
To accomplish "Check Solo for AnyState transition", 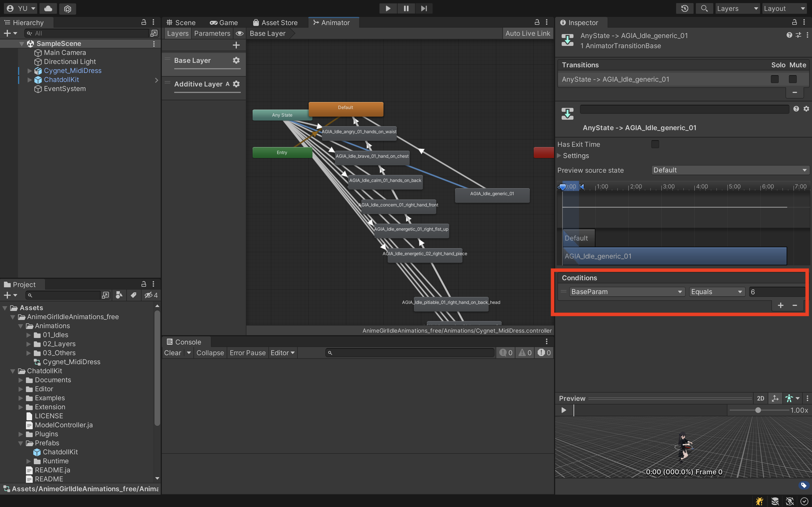I will (775, 79).
